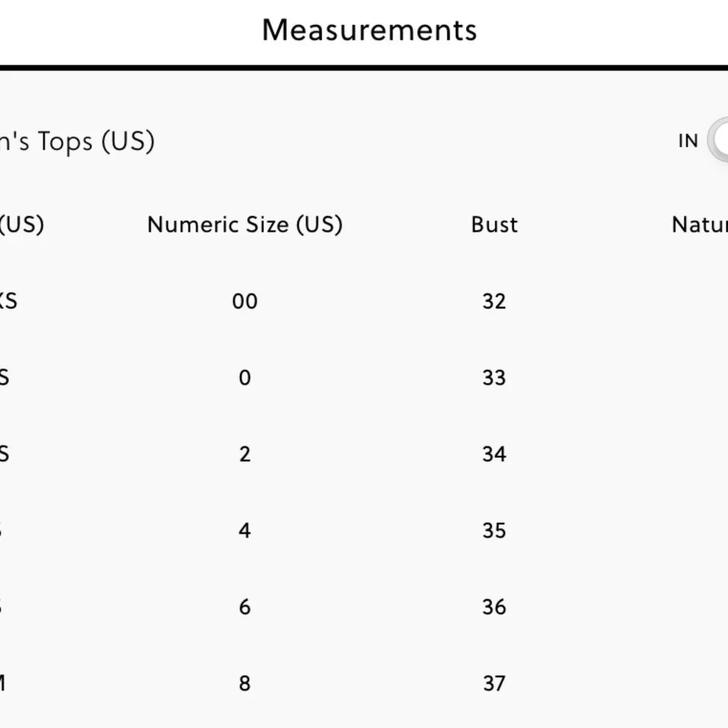Click bust measurement 36
728x728 pixels.
point(494,607)
